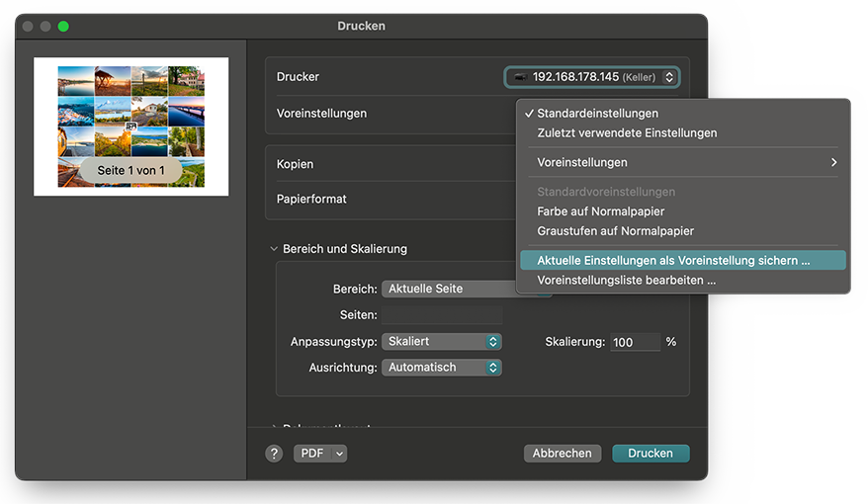
Task: Open the Drucker printer selection popup
Action: 591,77
